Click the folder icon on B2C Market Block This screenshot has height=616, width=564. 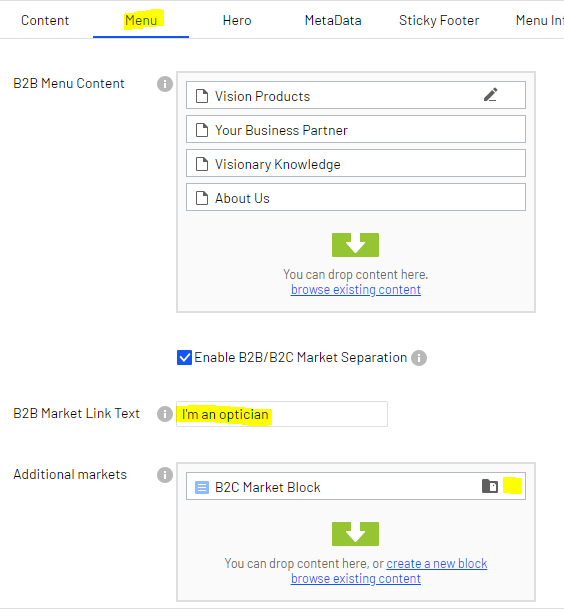[490, 486]
